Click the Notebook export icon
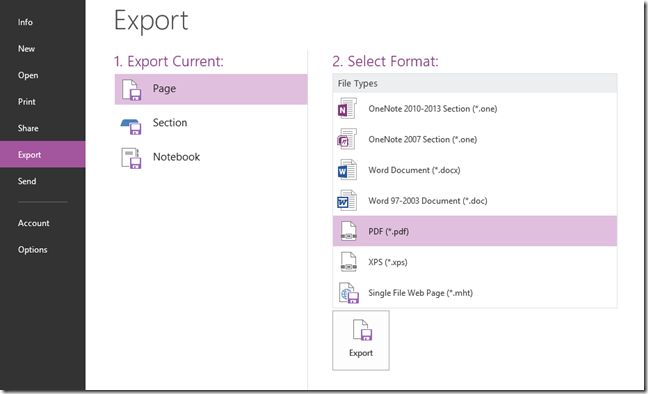The height and width of the screenshot is (394, 648). pos(131,158)
